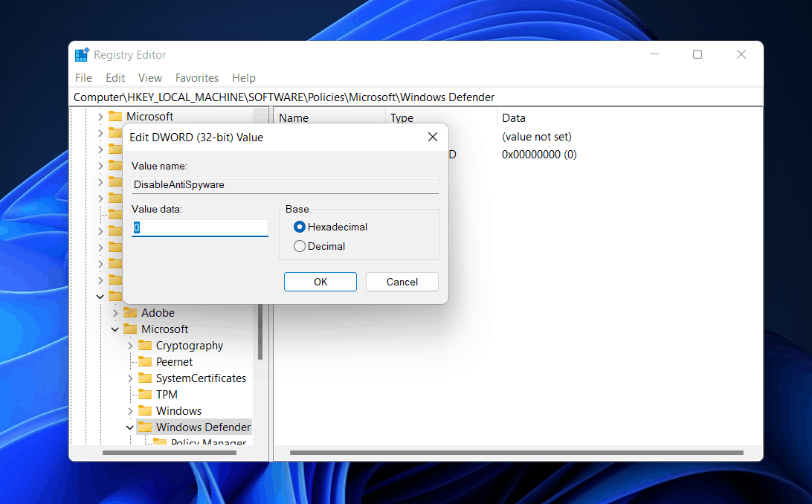Viewport: 812px width, 504px height.
Task: Click the Value data input field
Action: click(199, 228)
